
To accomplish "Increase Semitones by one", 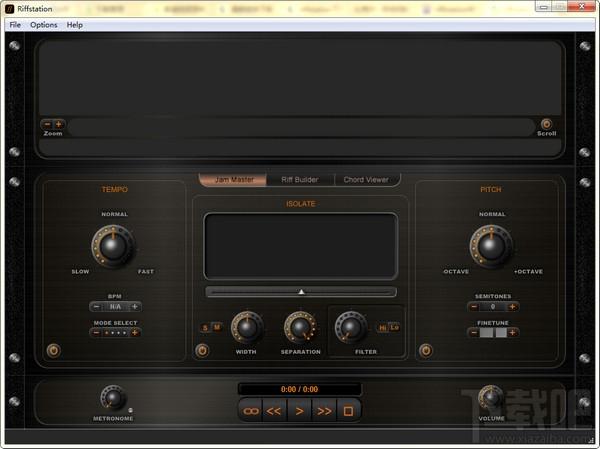I will (x=512, y=307).
